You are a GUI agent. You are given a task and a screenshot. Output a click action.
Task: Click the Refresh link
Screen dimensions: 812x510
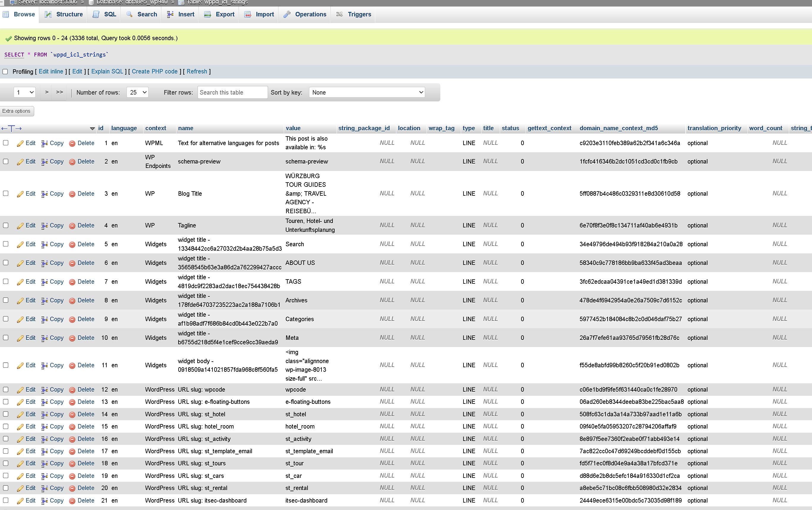pyautogui.click(x=197, y=71)
